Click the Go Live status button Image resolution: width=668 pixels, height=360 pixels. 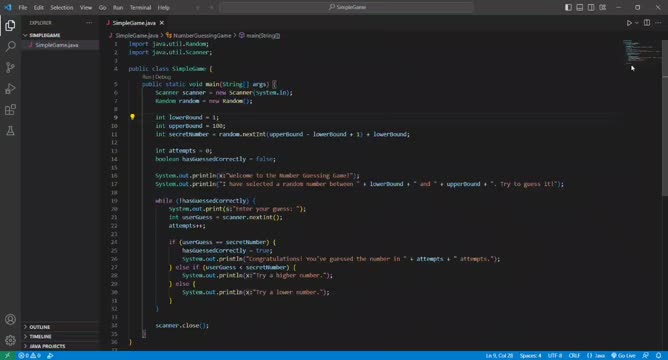[623, 356]
